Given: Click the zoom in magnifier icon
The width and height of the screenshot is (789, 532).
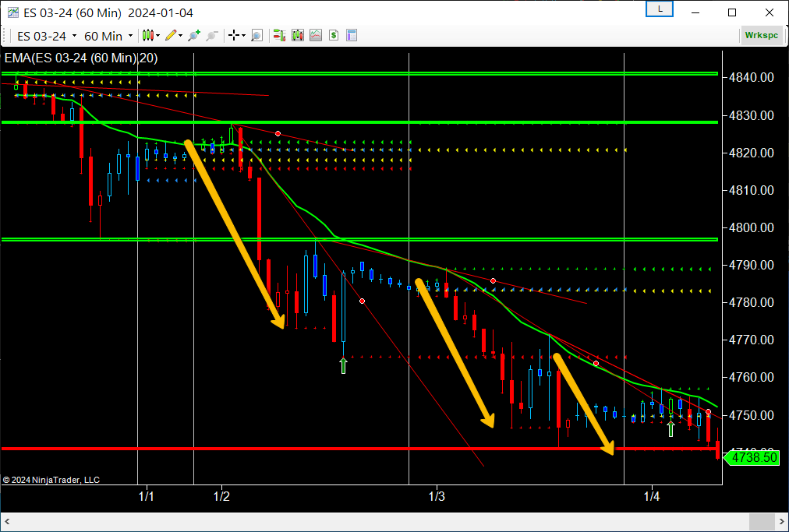Looking at the screenshot, I should pos(194,35).
